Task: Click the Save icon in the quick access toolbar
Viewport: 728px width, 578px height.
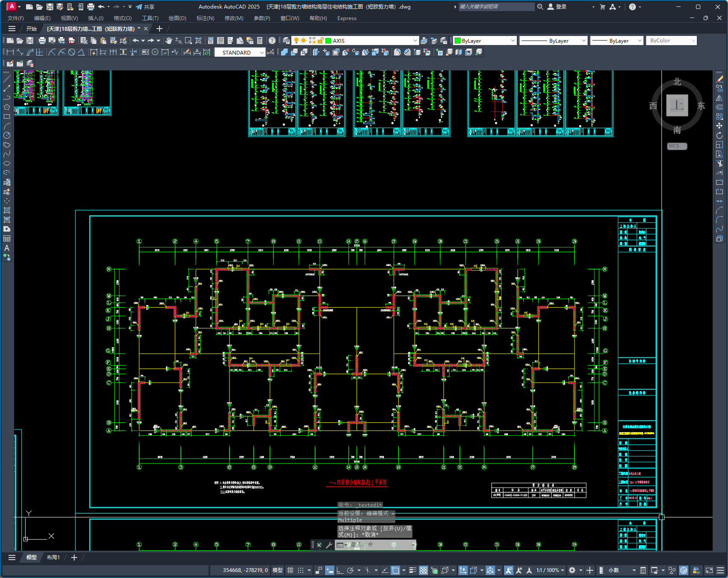Action: coord(50,7)
